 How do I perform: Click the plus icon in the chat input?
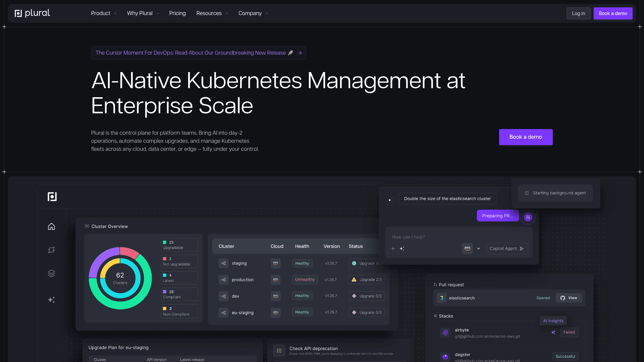pos(393,249)
